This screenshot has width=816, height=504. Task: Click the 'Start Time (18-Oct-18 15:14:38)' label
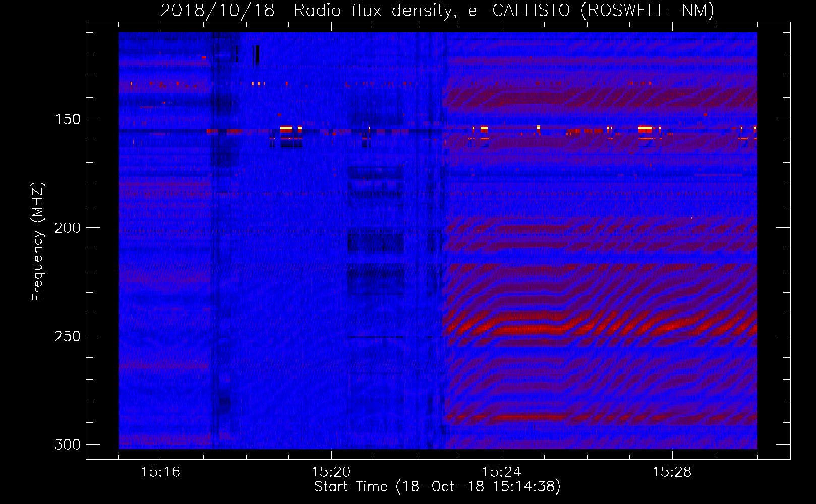tap(437, 487)
